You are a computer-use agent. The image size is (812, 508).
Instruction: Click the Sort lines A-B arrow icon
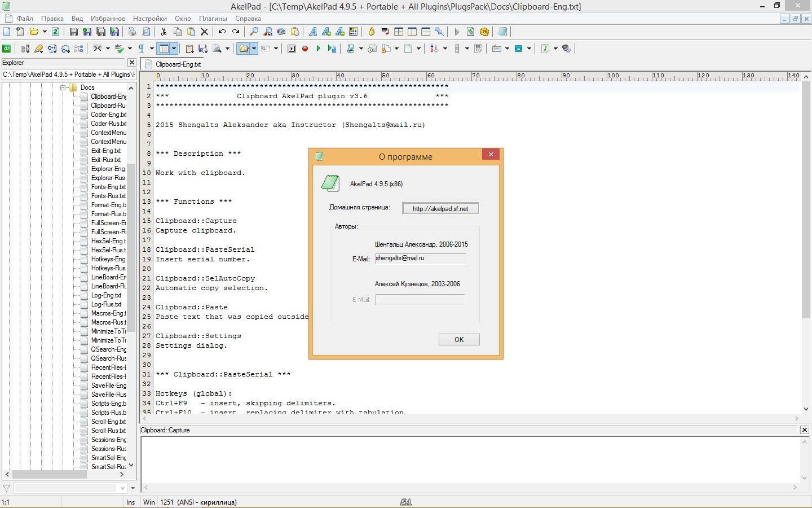point(434,49)
